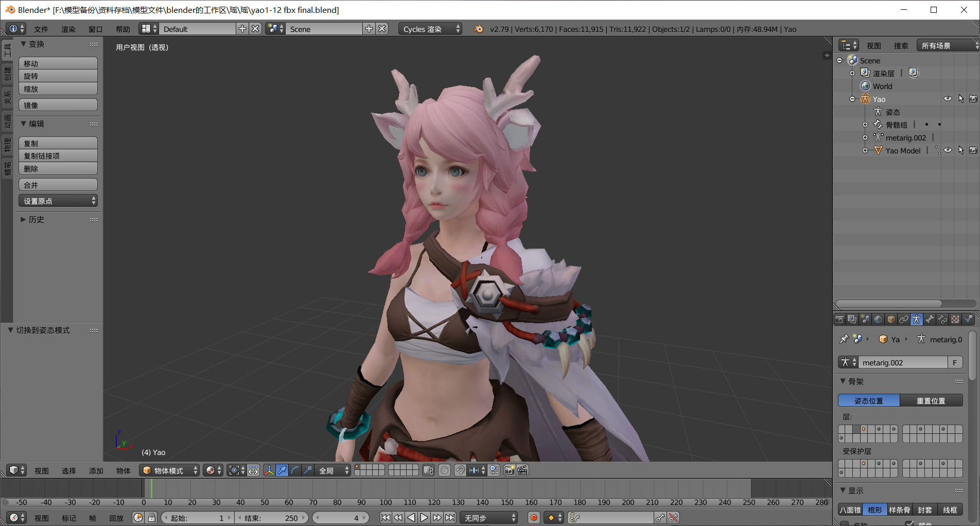Click the Blender logo in the info header
This screenshot has width=980, height=526.
pos(479,29)
